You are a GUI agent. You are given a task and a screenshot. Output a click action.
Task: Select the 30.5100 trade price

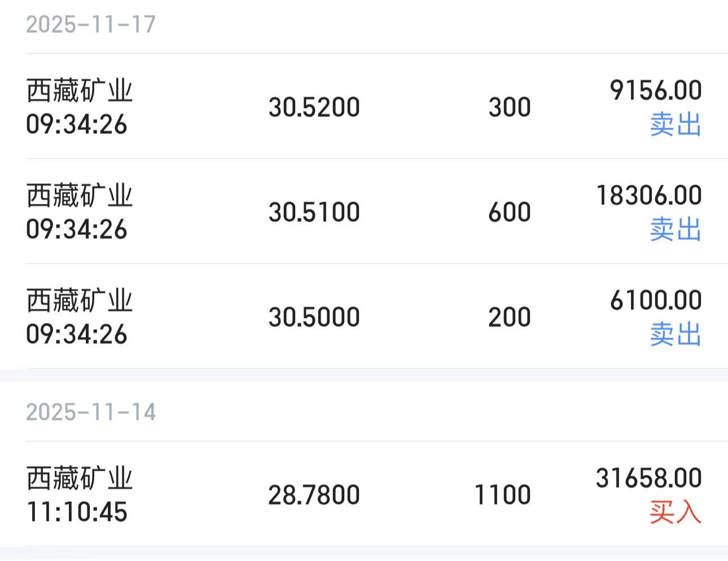[314, 212]
